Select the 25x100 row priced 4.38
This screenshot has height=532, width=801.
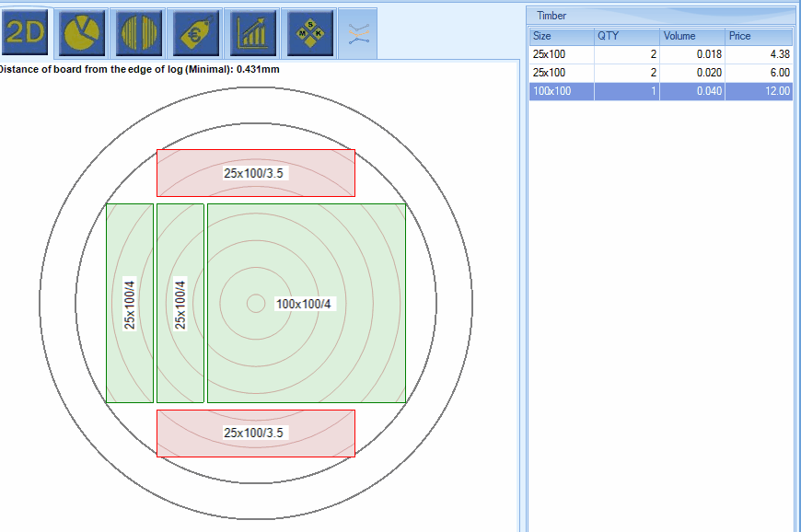pyautogui.click(x=661, y=54)
